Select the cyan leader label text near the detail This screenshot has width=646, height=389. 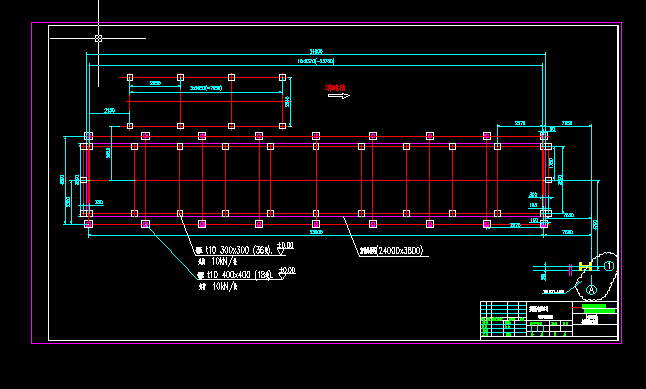coord(553,292)
